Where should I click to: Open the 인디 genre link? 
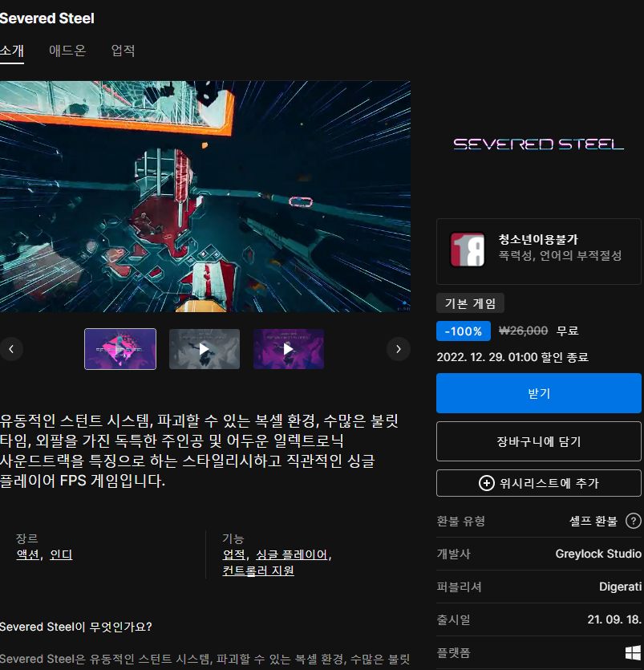tap(61, 554)
